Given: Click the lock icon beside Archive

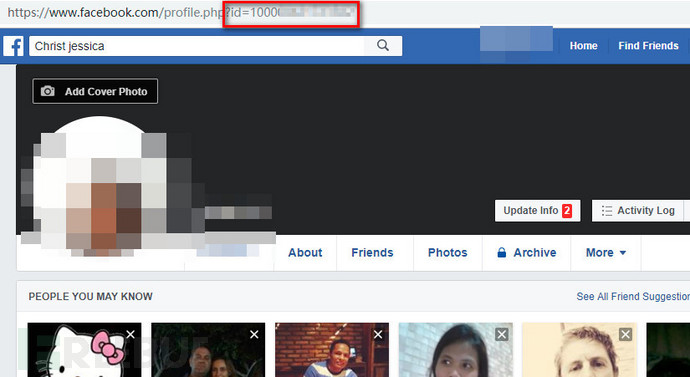Looking at the screenshot, I should click(x=501, y=253).
